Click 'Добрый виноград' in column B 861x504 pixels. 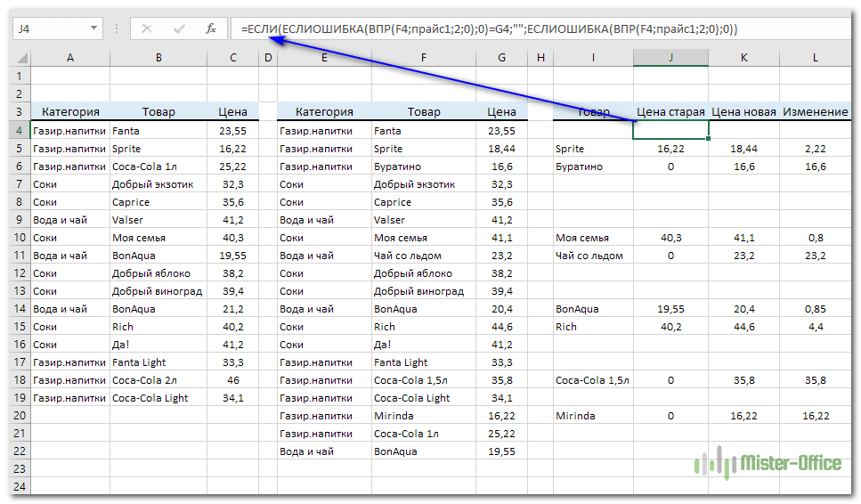157,291
